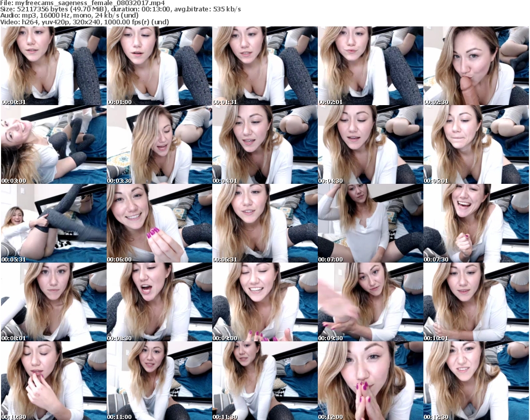The height and width of the screenshot is (420, 530).
Task: Click the thumbnail at 00:06:31
Action: pos(264,224)
